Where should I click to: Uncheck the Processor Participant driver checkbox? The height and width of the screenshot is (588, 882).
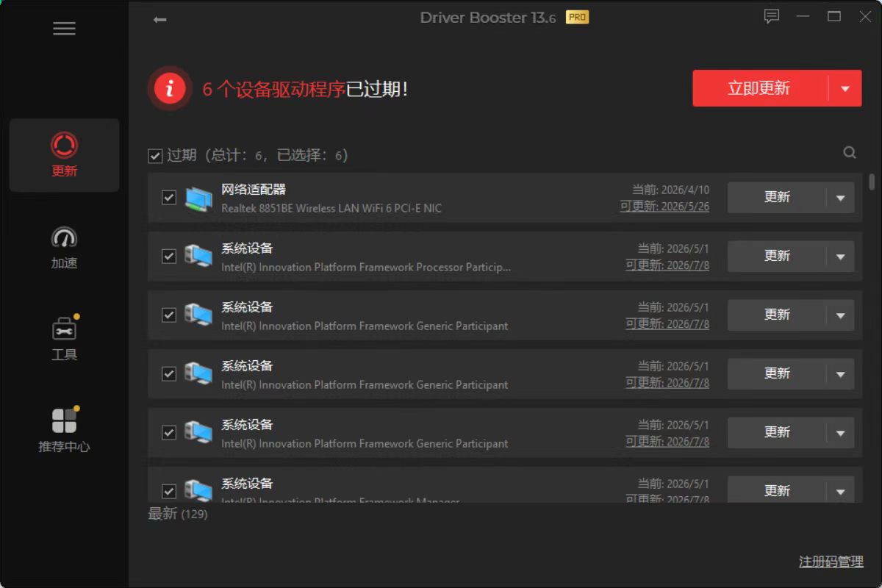pos(169,256)
